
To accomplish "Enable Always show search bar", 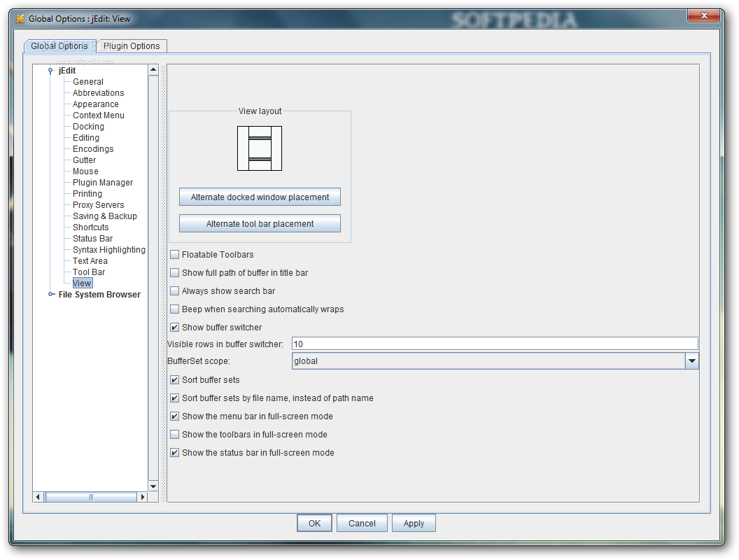I will [x=174, y=290].
